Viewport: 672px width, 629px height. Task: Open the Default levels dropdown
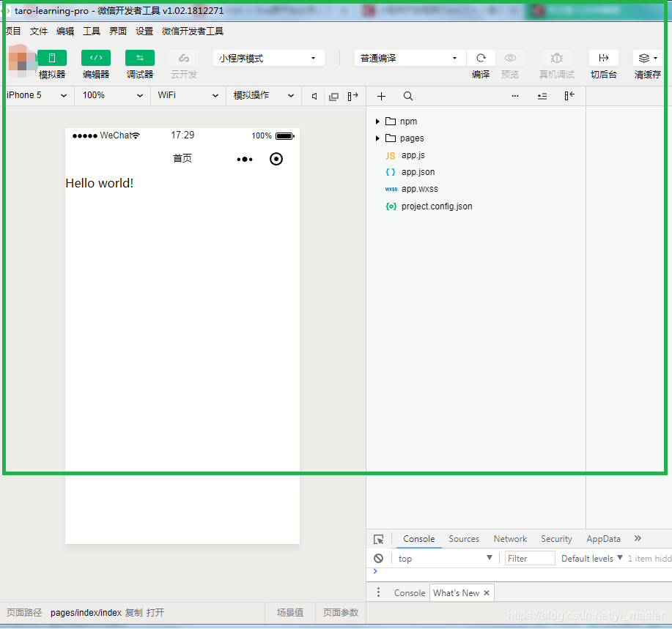pyautogui.click(x=592, y=559)
